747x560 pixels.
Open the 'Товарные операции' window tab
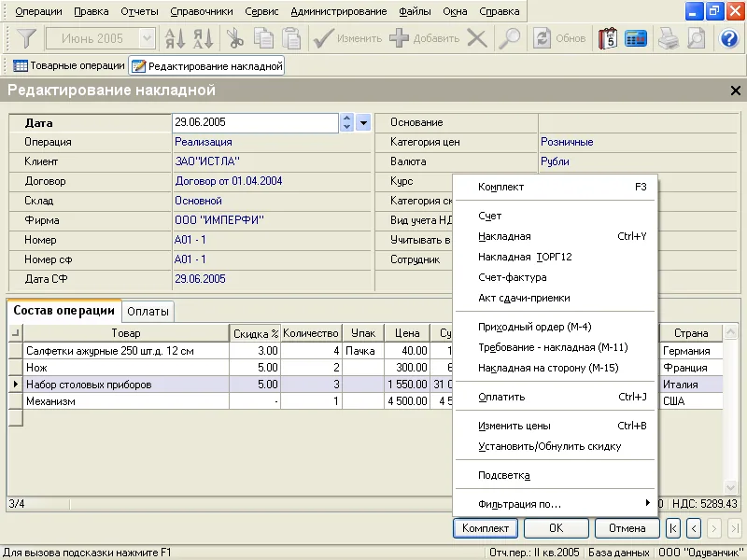click(69, 66)
